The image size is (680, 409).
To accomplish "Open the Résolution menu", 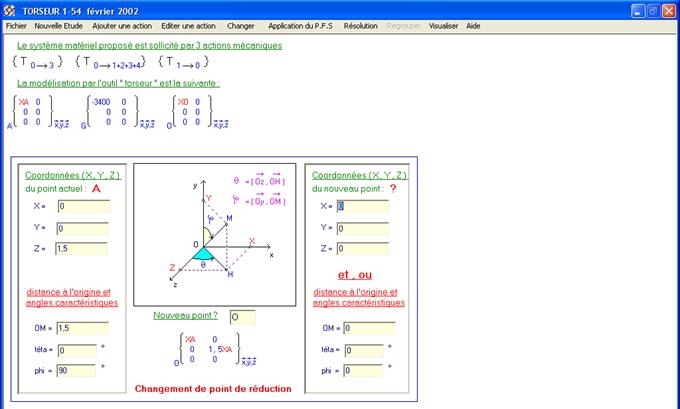I will pos(360,26).
